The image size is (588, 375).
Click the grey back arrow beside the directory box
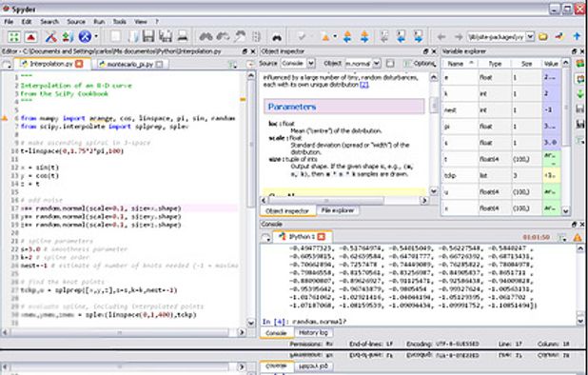tap(441, 37)
